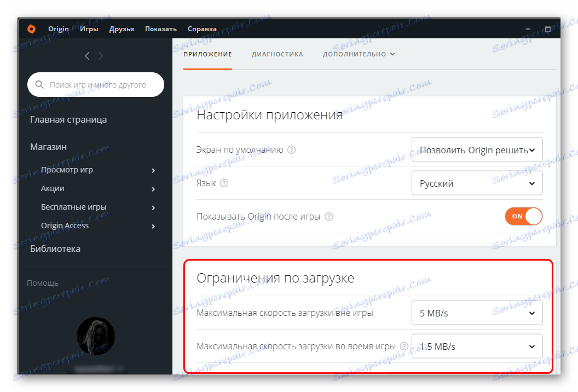Click the user avatar picture
The height and width of the screenshot is (392, 578).
coord(95,336)
